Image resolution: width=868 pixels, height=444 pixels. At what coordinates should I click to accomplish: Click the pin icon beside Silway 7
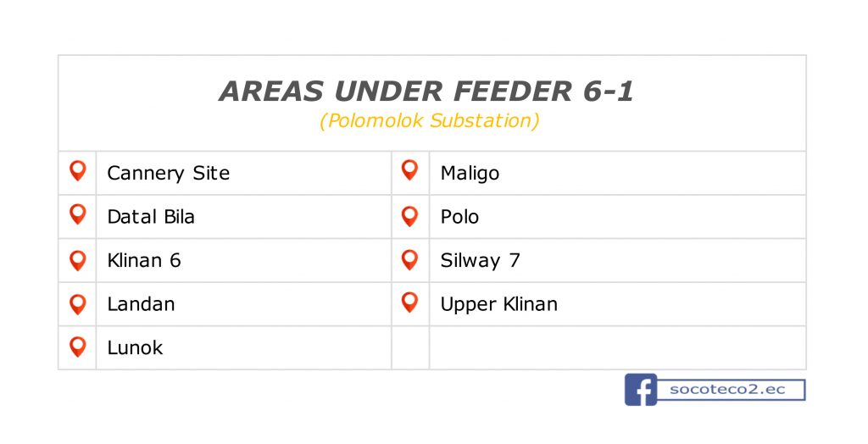[409, 259]
